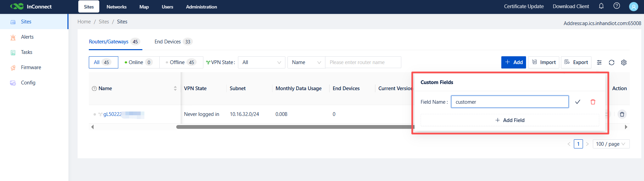Open the help question mark icon
The width and height of the screenshot is (644, 181).
[x=617, y=6]
